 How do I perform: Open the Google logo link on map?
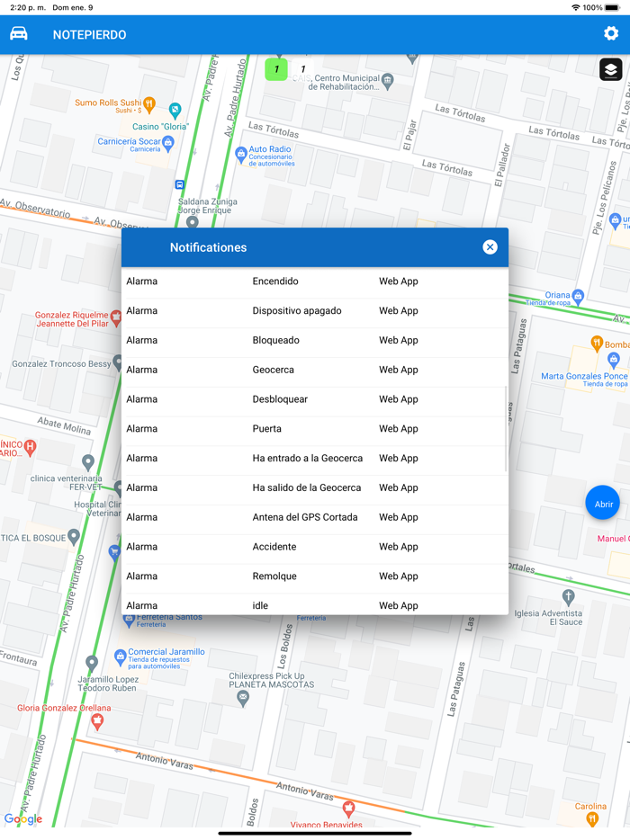(23, 818)
